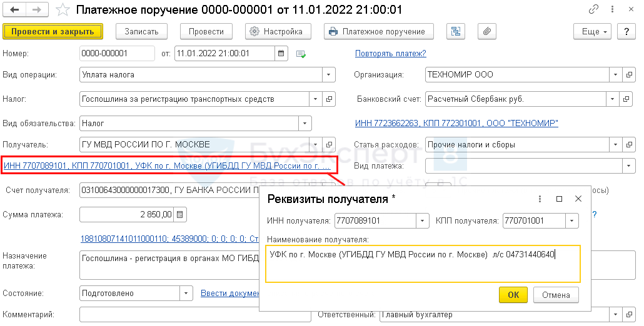Screen dimensions: 644x326
Task: Open dialog options menu with three dots
Action: click(540, 199)
